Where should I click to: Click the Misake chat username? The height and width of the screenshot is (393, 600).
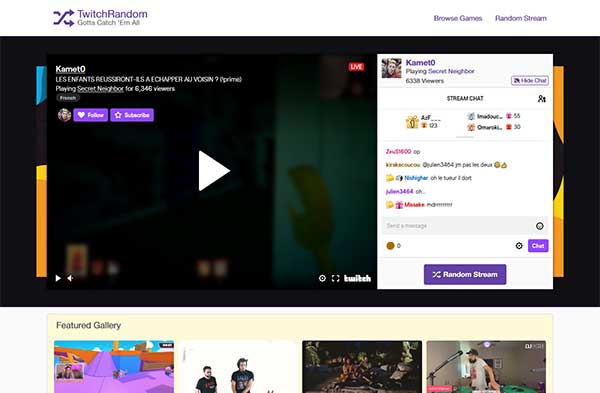click(x=414, y=205)
